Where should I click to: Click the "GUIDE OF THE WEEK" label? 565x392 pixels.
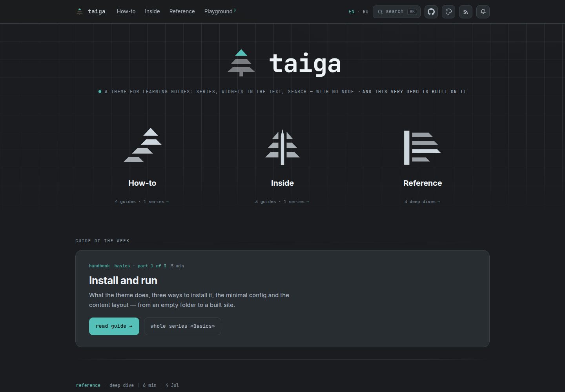(x=102, y=241)
